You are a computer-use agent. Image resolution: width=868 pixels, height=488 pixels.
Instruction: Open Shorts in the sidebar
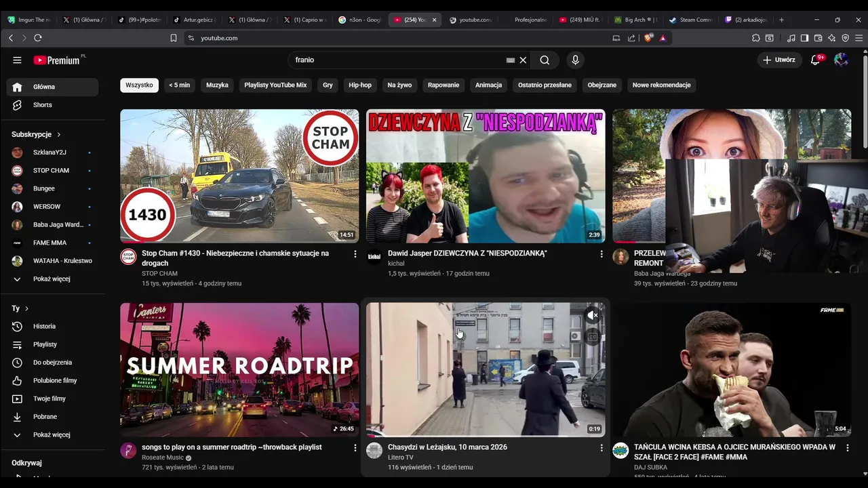coord(53,105)
